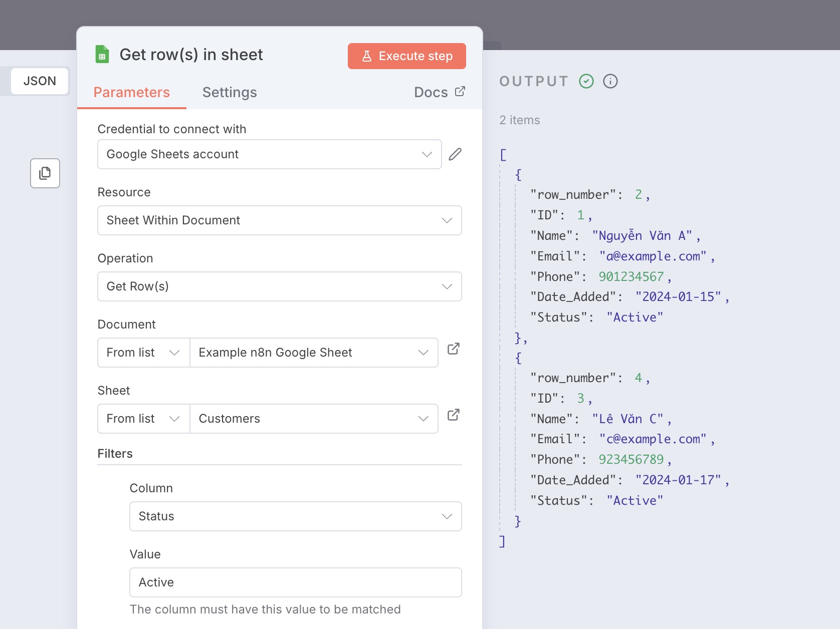840x629 pixels.
Task: Click the "Get row(s) in sheet" node title
Action: point(191,55)
